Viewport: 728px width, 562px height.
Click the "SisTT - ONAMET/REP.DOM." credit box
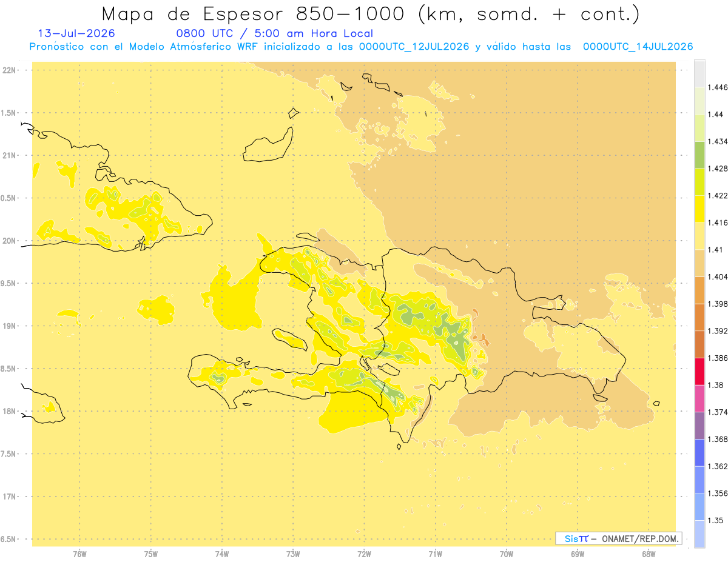point(618,538)
